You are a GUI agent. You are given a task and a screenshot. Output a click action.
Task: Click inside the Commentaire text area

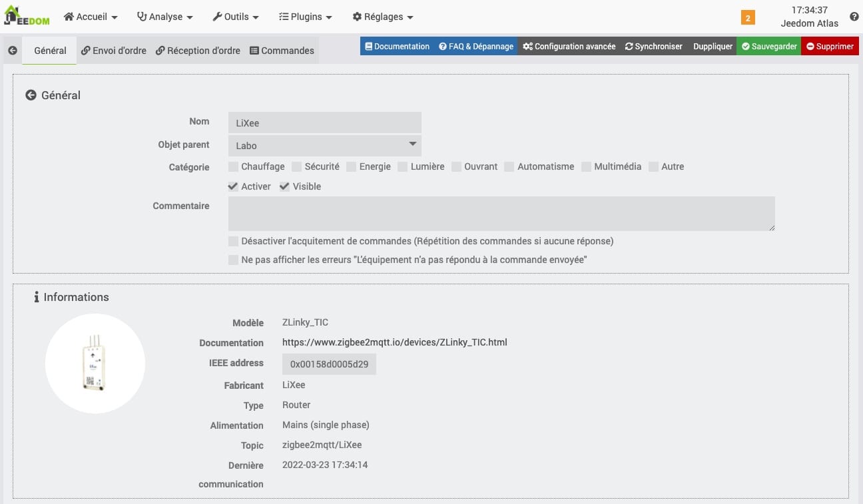pos(501,214)
